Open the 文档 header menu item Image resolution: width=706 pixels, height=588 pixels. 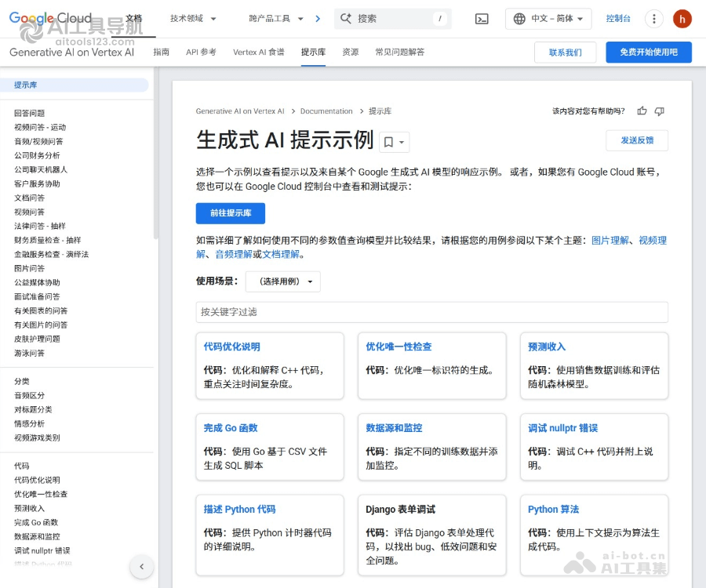point(133,19)
